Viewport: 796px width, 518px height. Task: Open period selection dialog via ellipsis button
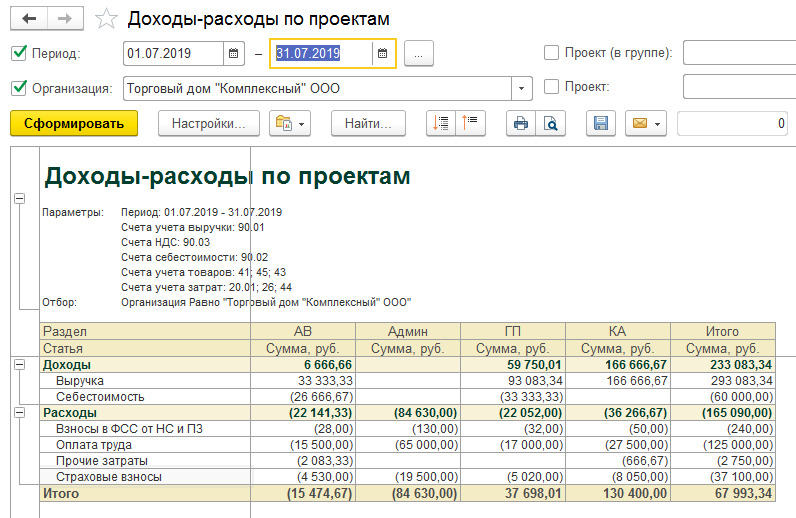pos(419,53)
